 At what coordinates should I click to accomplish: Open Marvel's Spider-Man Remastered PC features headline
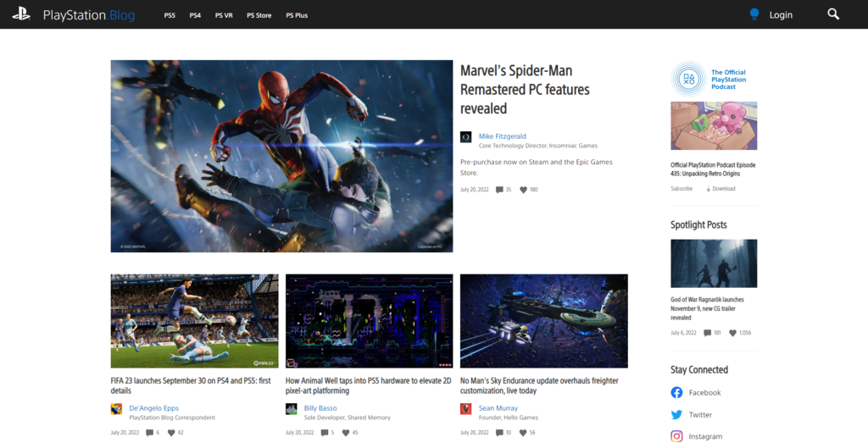525,90
